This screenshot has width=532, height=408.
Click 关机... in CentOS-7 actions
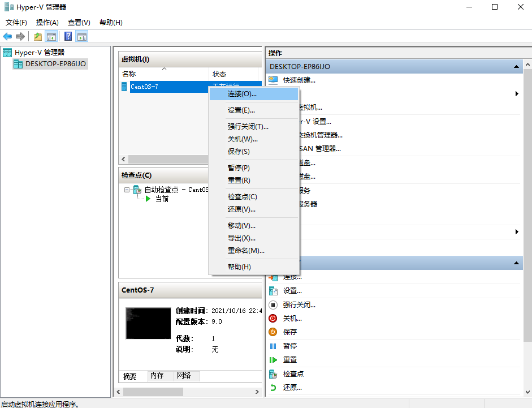point(292,319)
